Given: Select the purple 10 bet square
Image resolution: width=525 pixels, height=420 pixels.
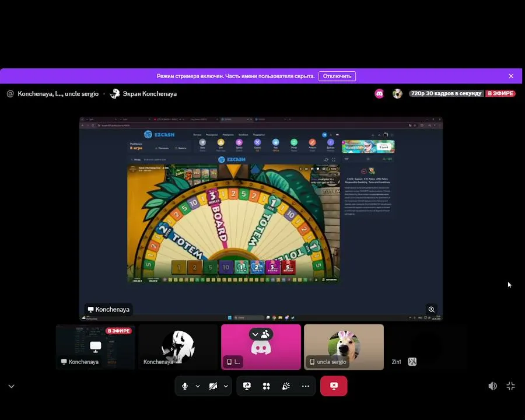Looking at the screenshot, I should coord(226,267).
